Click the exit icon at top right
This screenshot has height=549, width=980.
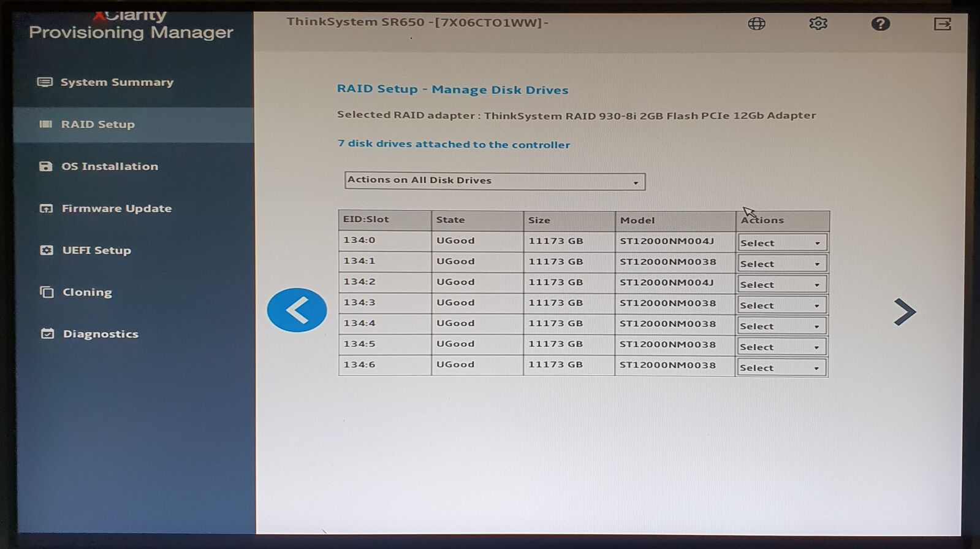tap(942, 24)
